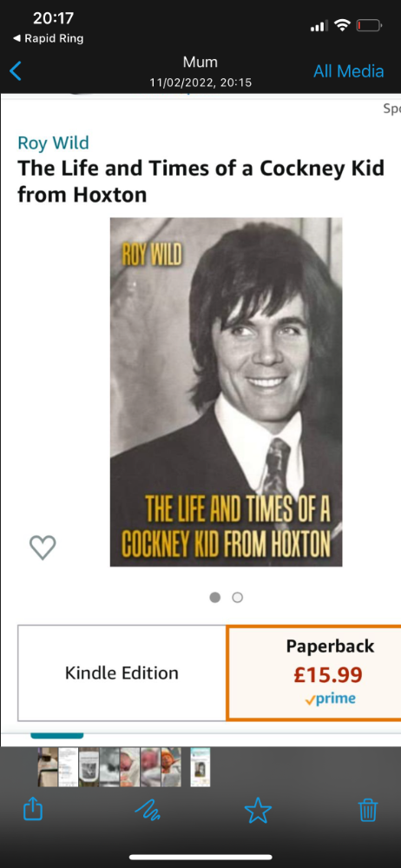Tap the book cover image
The width and height of the screenshot is (401, 868).
pyautogui.click(x=226, y=392)
